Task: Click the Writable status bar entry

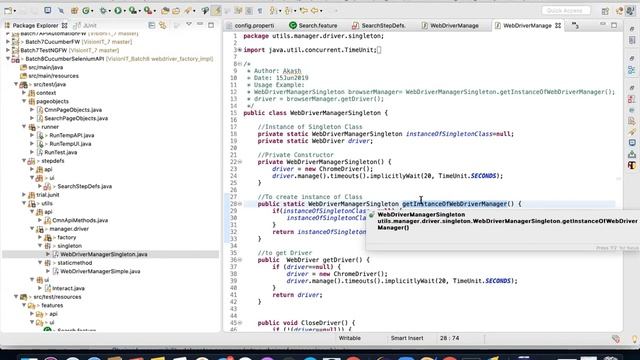Action: pyautogui.click(x=349, y=338)
